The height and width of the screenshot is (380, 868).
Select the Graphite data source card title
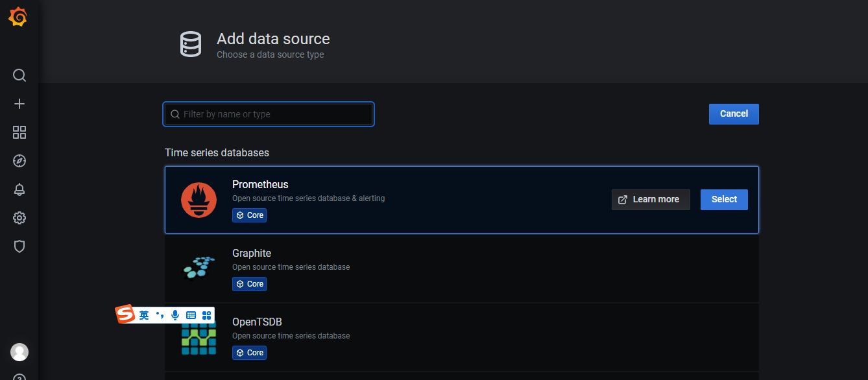tap(252, 253)
